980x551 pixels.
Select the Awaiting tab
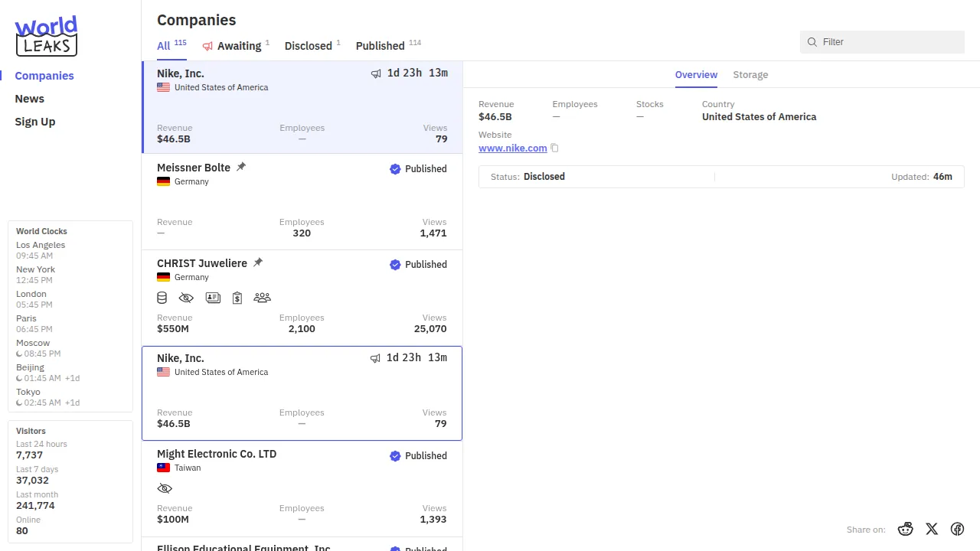point(238,46)
